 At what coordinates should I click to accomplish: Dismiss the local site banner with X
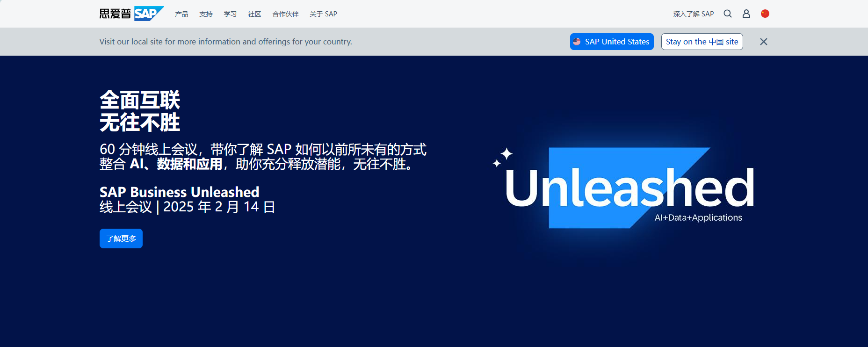[x=764, y=42]
